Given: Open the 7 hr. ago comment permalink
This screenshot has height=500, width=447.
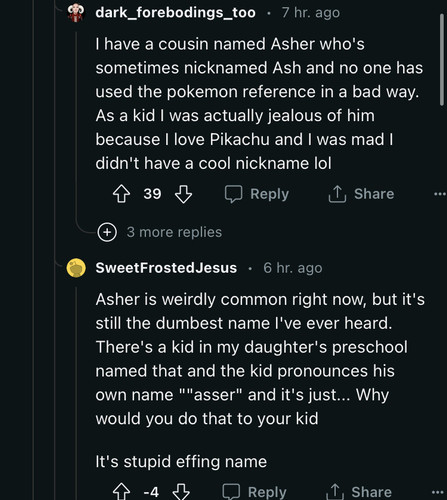Looking at the screenshot, I should click(311, 13).
